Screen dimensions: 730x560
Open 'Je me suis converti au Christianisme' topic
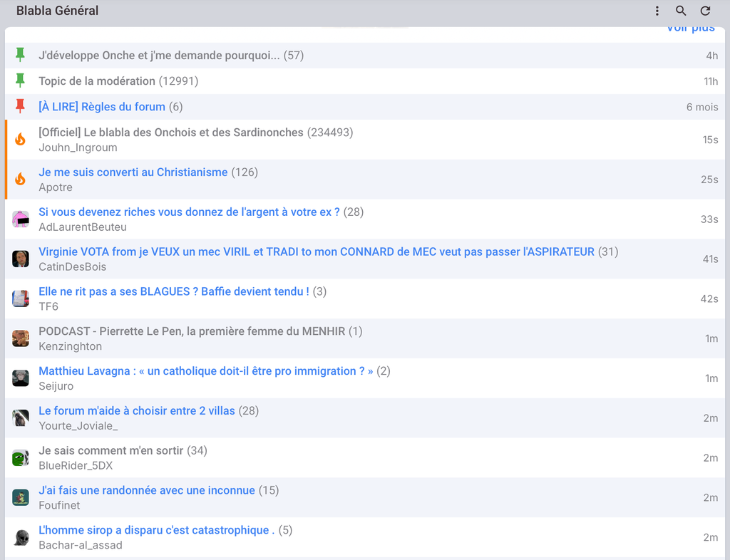point(133,172)
